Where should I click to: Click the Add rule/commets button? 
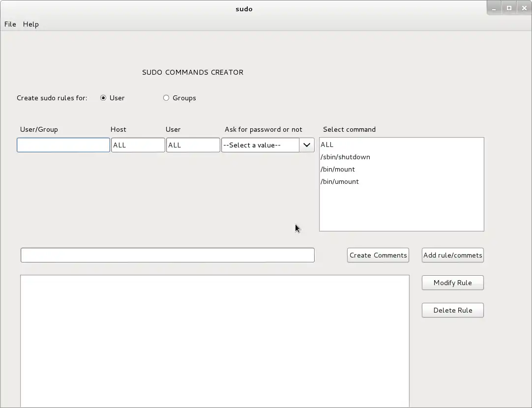pos(452,255)
